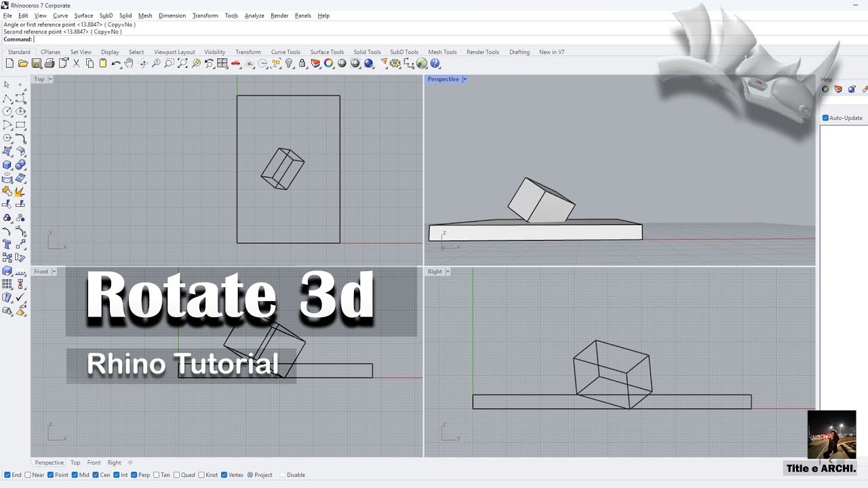The image size is (868, 488).
Task: Select the arrow pointer tool in left sidebar
Action: (7, 85)
